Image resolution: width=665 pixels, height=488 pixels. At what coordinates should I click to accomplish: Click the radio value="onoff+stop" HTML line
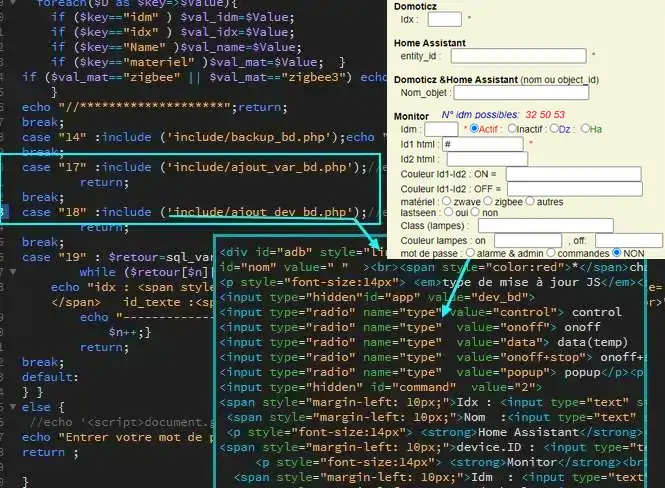431,357
